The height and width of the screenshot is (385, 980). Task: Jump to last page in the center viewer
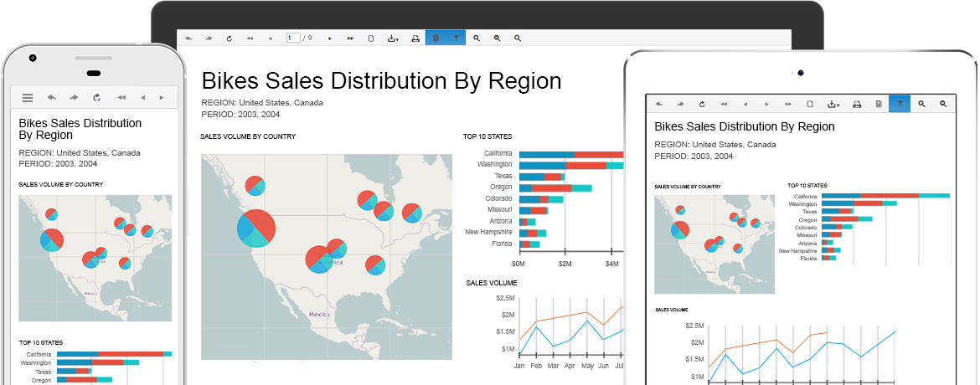[x=350, y=38]
